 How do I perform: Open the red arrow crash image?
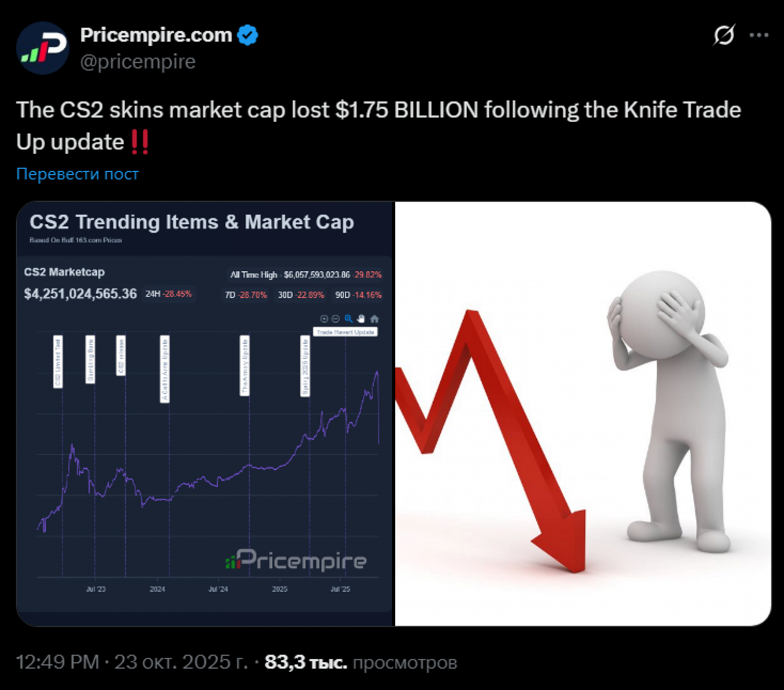click(582, 413)
